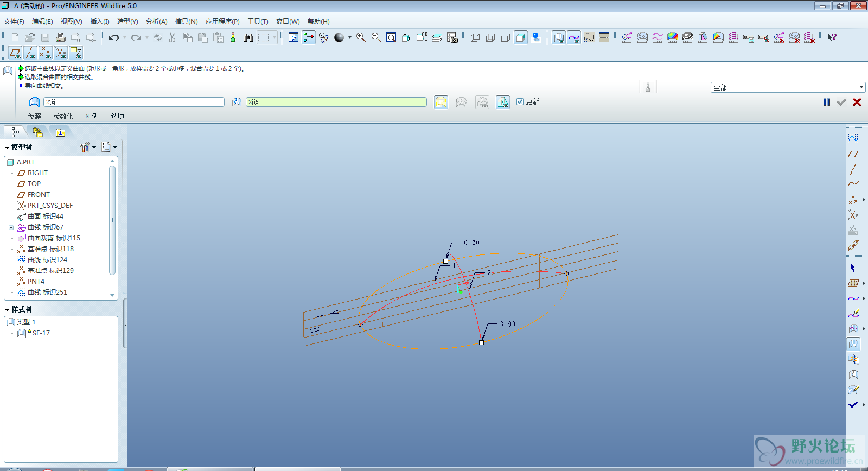Image resolution: width=868 pixels, height=471 pixels.
Task: Open the 工具(T) menu
Action: click(x=258, y=22)
